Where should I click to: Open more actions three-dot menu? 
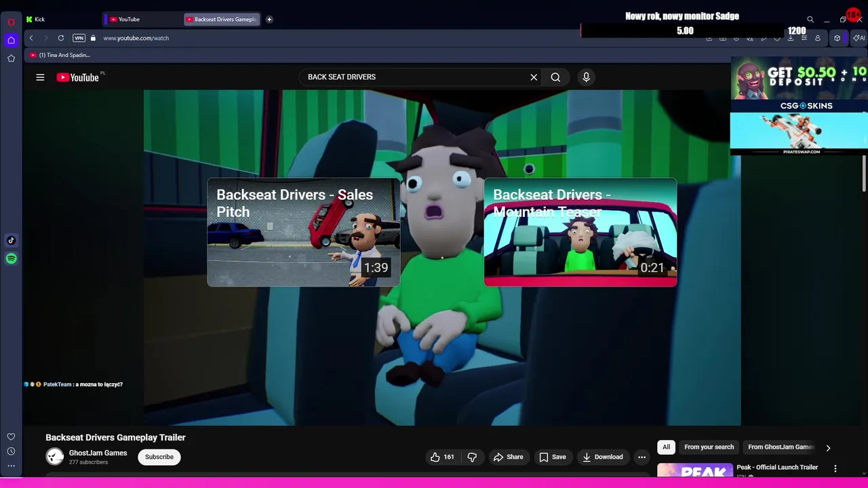pyautogui.click(x=642, y=457)
